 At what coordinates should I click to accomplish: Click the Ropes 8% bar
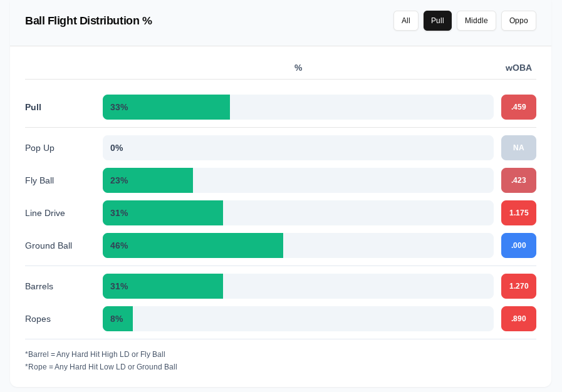[x=298, y=319]
